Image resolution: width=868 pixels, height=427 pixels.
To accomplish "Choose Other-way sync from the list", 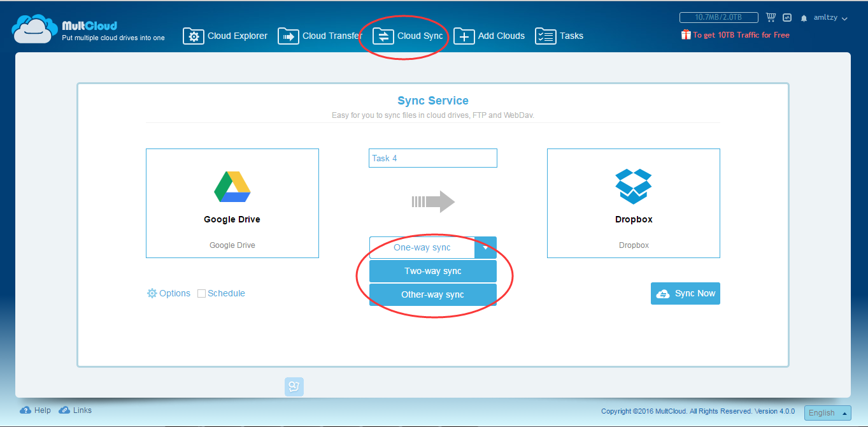I will [433, 295].
